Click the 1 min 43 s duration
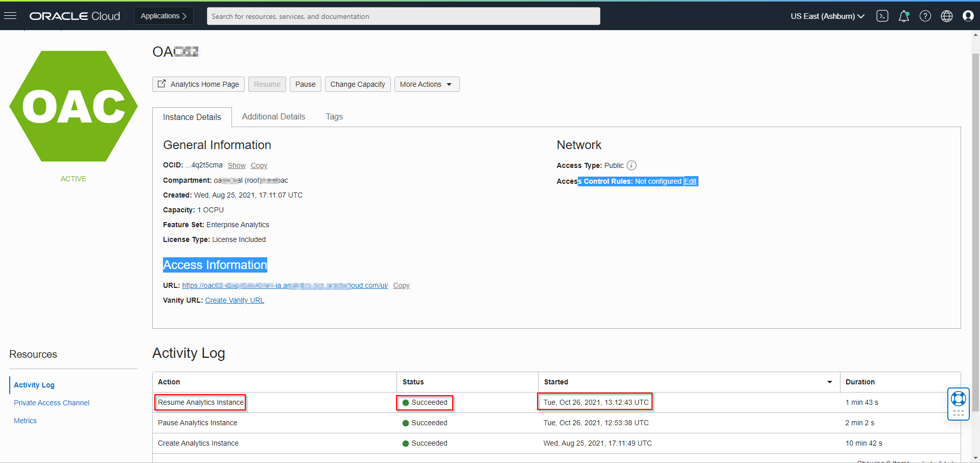 861,402
